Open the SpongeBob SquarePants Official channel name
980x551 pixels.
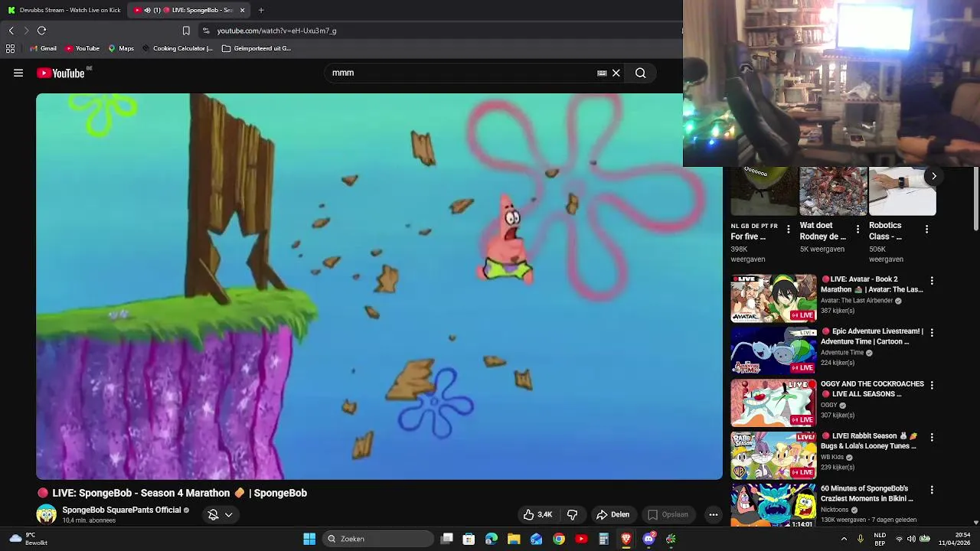click(x=121, y=510)
